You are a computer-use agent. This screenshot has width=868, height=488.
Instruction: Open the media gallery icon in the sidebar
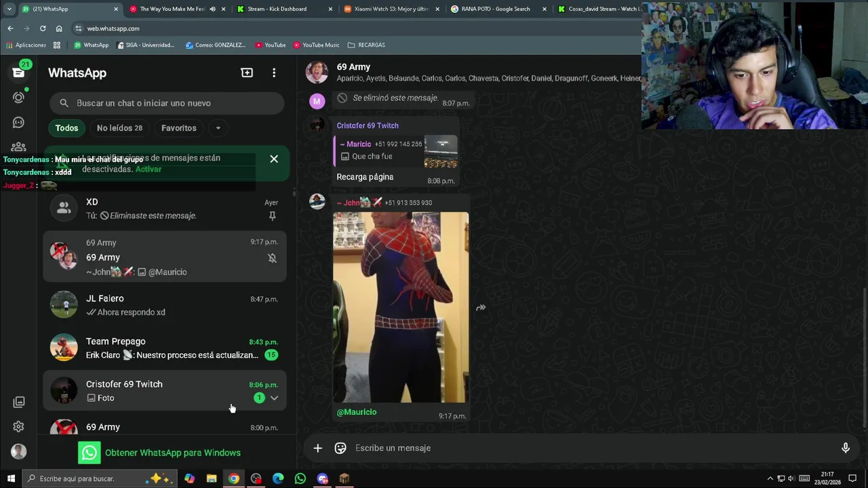point(18,402)
